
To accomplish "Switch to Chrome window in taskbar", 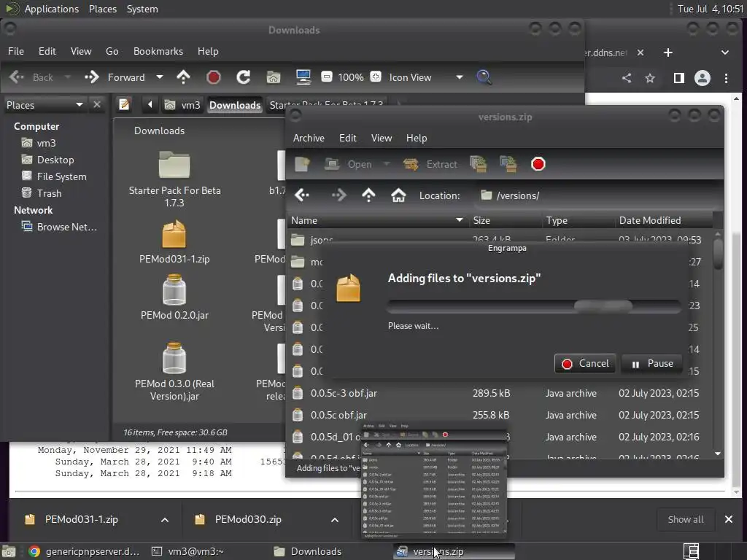I will coord(84,551).
